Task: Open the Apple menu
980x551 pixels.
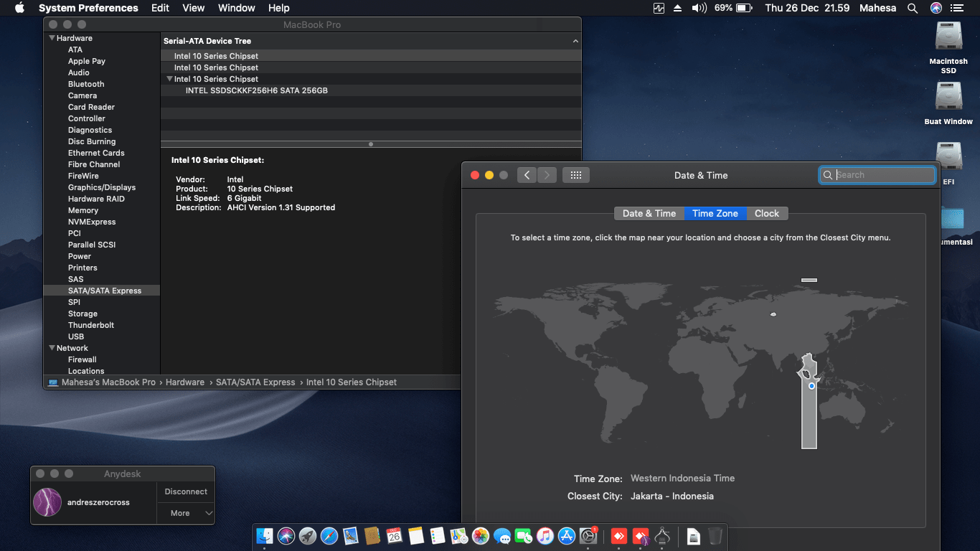Action: click(19, 8)
